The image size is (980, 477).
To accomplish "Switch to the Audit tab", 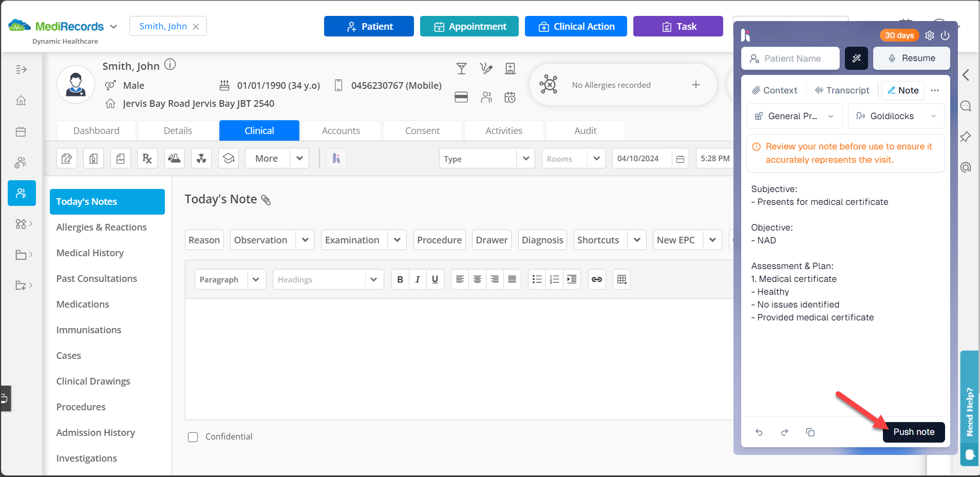I will [585, 130].
